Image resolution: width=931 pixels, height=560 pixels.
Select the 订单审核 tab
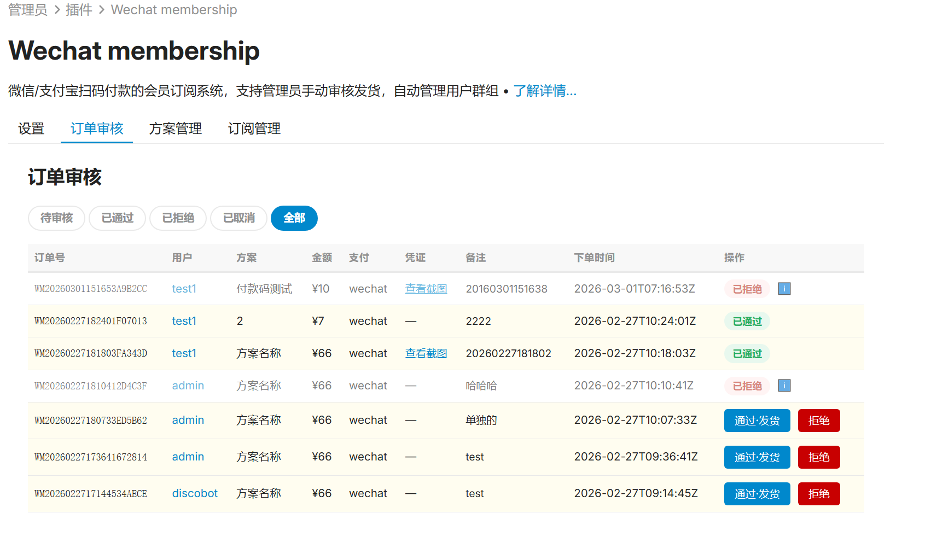point(97,129)
